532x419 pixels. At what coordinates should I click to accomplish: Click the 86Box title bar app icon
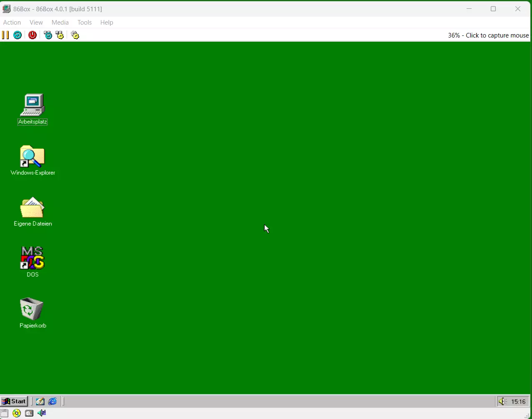click(x=6, y=9)
